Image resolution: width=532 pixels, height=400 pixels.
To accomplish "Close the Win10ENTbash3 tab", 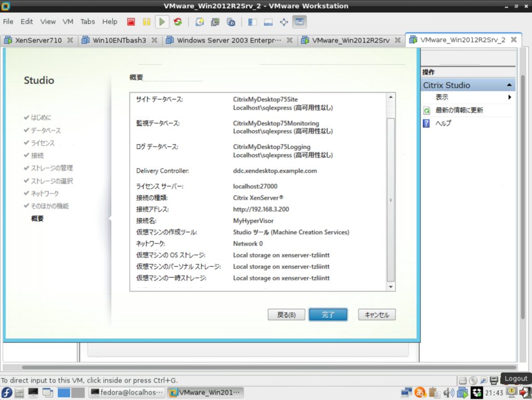I will [154, 40].
